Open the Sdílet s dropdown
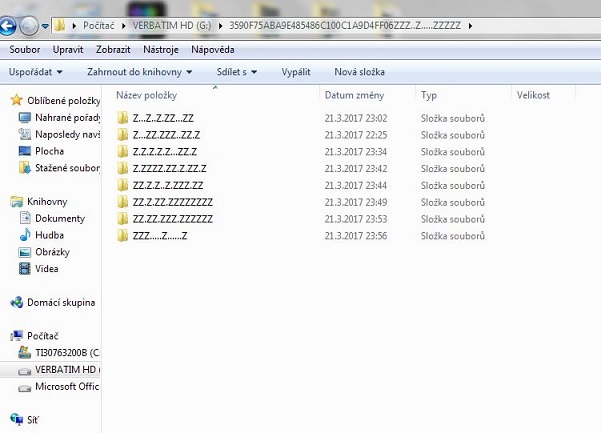 pos(237,72)
